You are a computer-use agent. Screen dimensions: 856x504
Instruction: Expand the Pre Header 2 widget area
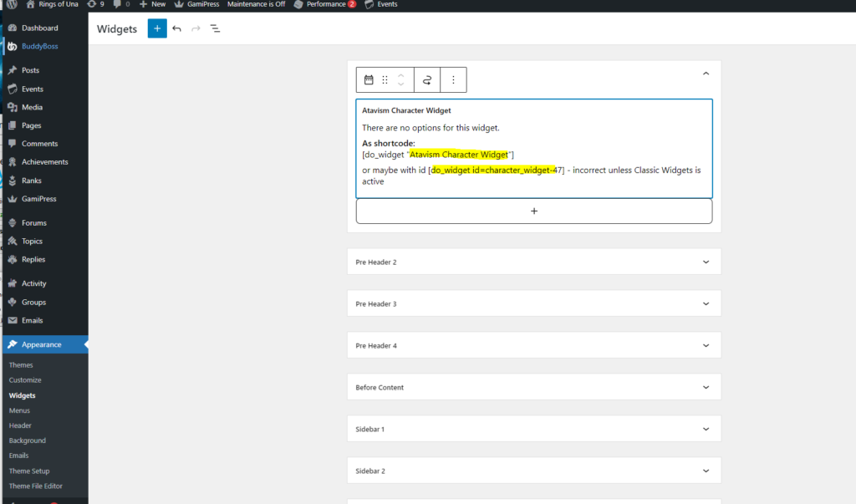(706, 262)
